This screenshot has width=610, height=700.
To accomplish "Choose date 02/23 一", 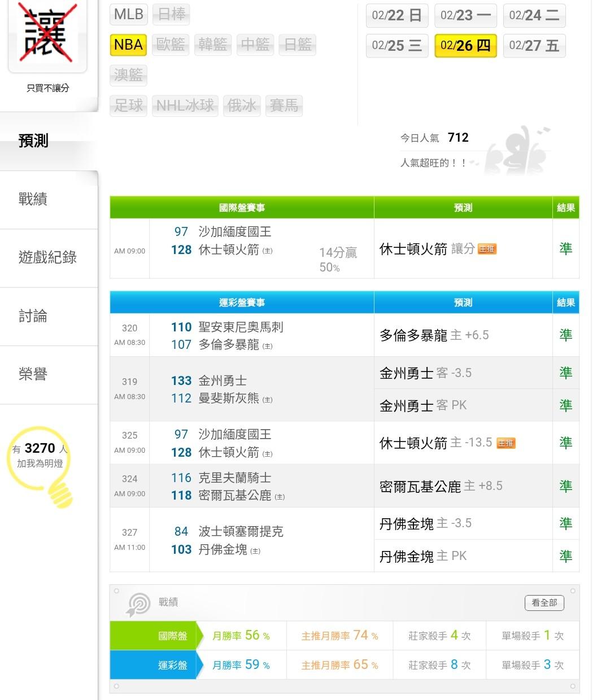I will tap(466, 15).
